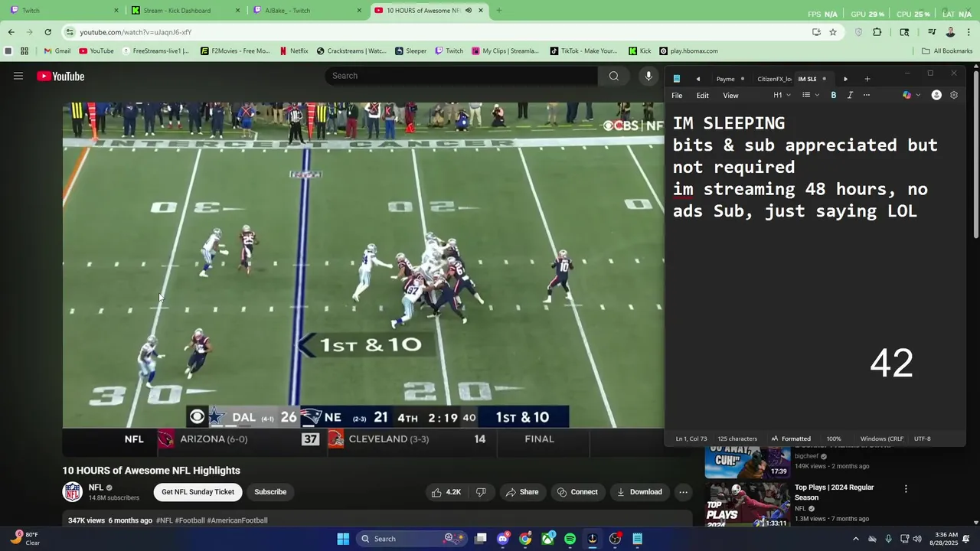This screenshot has height=551, width=980.
Task: Open Notepad settings gear
Action: [954, 95]
